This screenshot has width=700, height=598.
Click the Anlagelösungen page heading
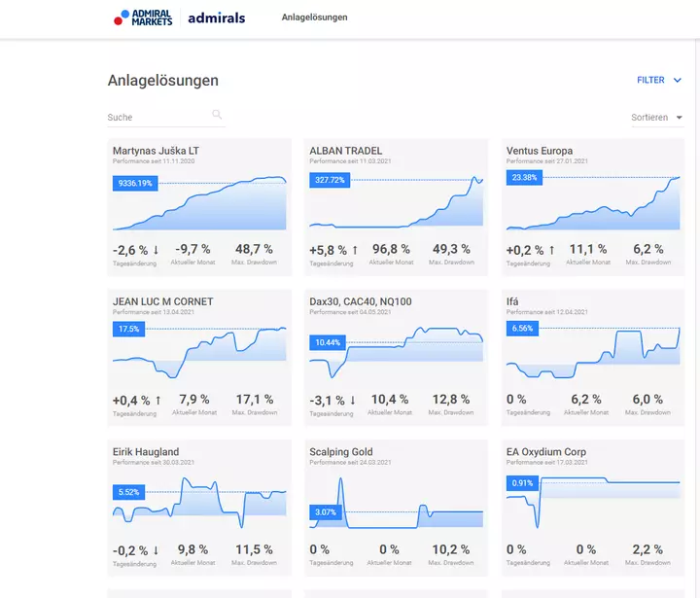[x=163, y=81]
